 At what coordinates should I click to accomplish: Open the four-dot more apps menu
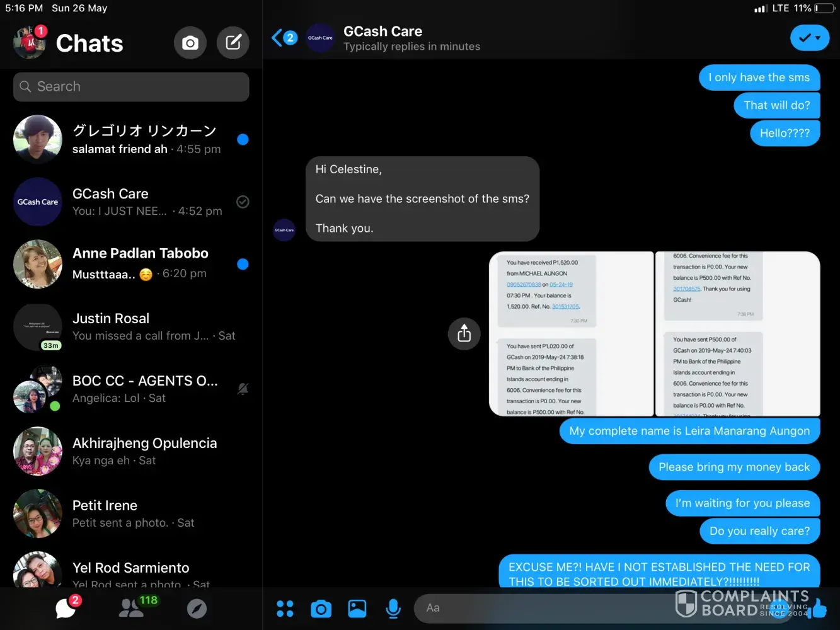(x=285, y=609)
